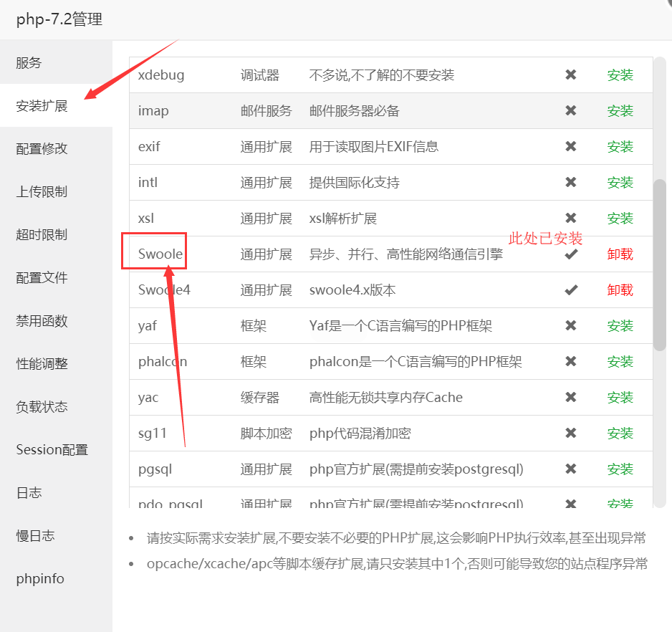Select the imap extension name
672x632 pixels.
point(153,111)
